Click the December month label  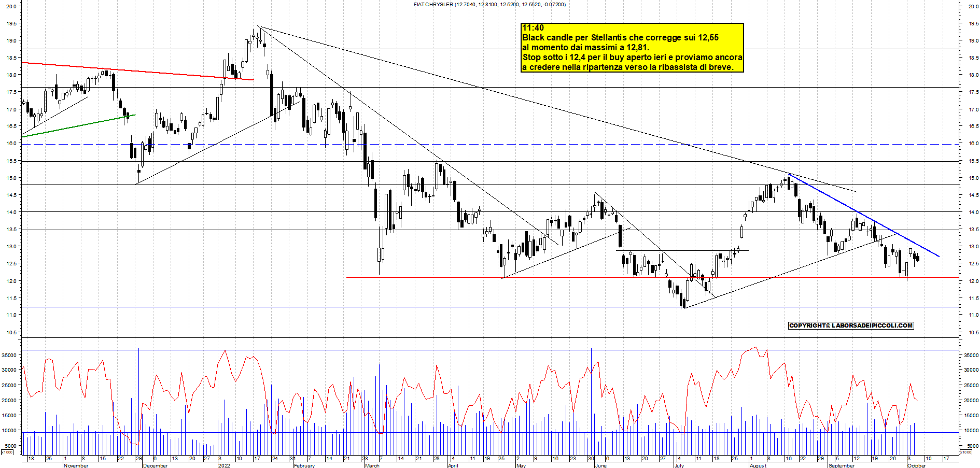155,465
